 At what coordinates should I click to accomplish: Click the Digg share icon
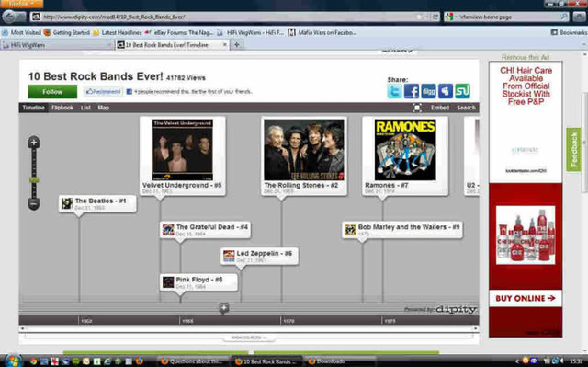[x=428, y=91]
